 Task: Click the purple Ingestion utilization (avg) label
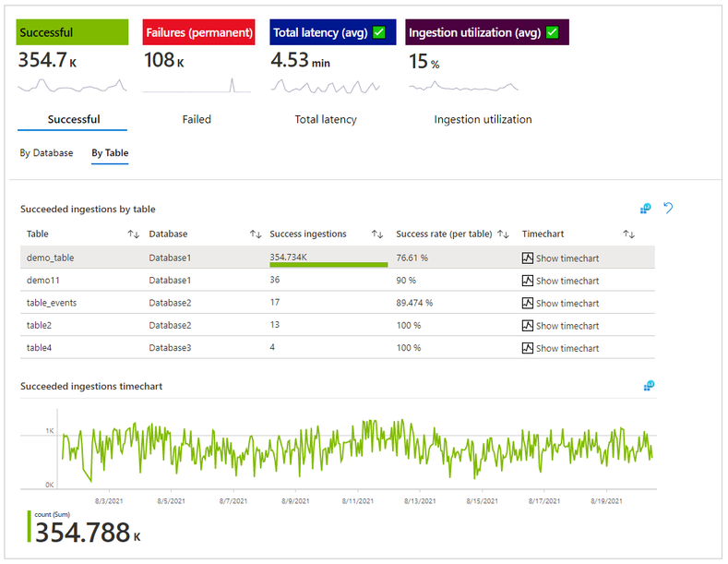[475, 32]
